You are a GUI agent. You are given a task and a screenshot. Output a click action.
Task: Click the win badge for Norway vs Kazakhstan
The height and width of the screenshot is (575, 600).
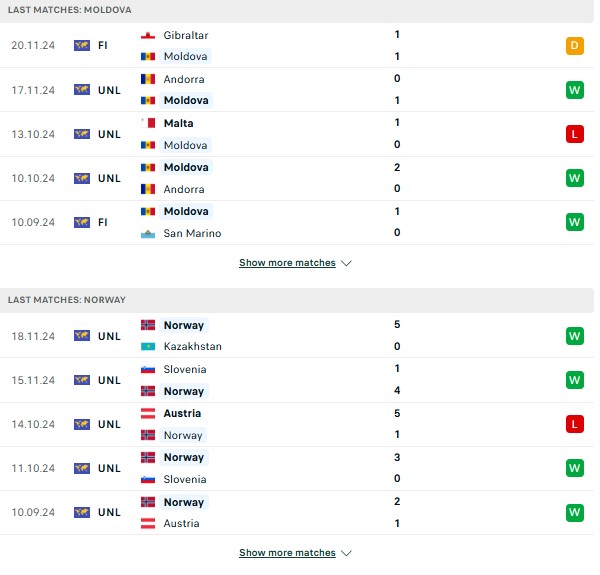click(574, 336)
